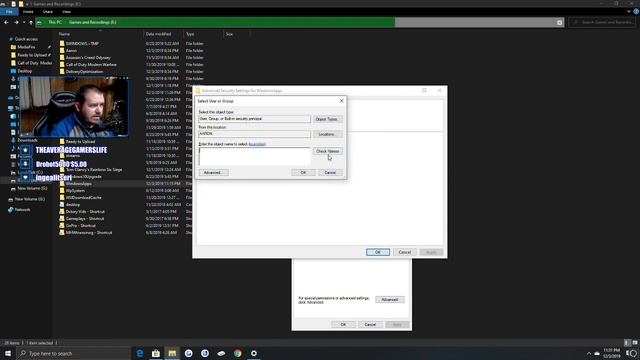Open recent locations dropdown arrow
Screen dimensions: 640x360
point(24,22)
